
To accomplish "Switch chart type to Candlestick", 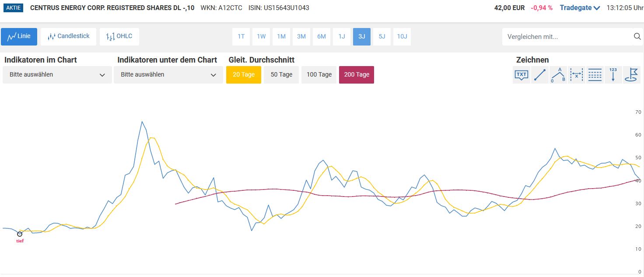I will (69, 37).
